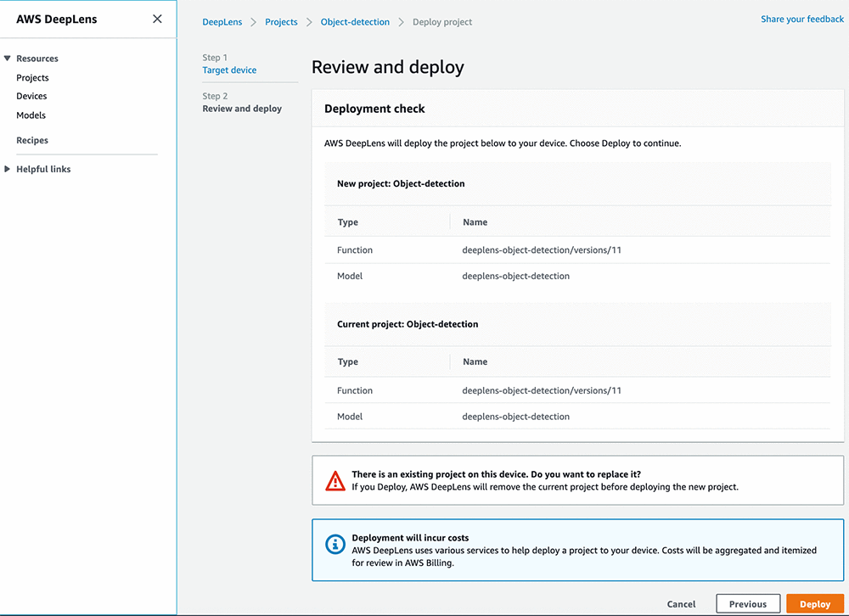Viewport: 849px width, 616px height.
Task: Go to DeepLens breadcrumb link
Action: (222, 22)
